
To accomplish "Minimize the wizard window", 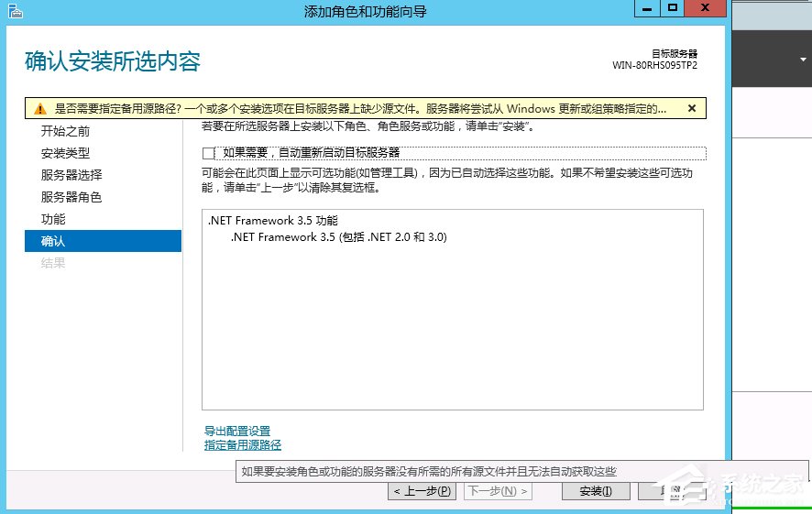I will click(647, 9).
